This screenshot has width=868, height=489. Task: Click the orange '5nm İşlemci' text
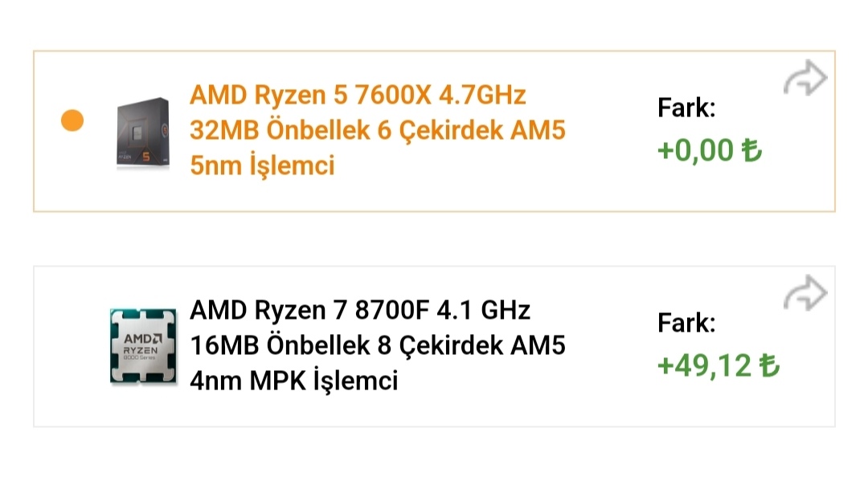pyautogui.click(x=262, y=166)
